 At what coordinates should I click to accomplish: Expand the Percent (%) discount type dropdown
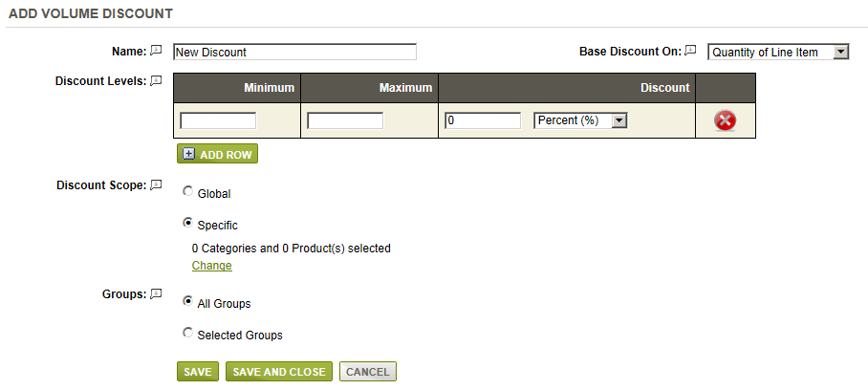pos(580,120)
